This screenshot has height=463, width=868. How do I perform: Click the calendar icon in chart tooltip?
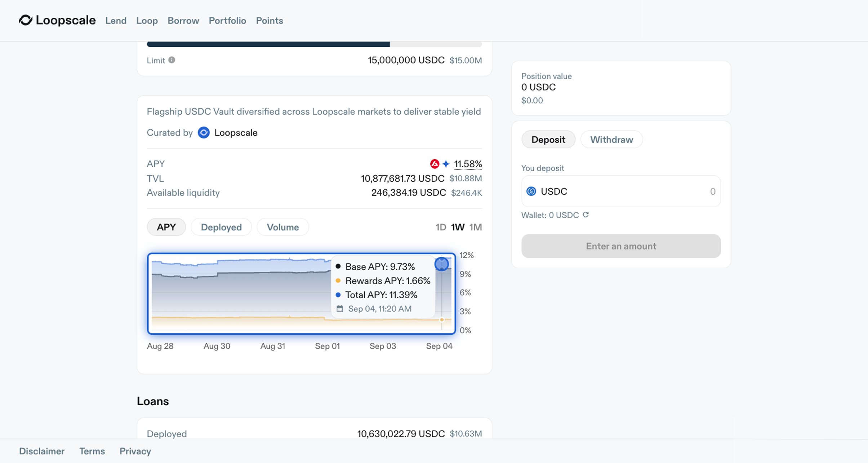[339, 309]
